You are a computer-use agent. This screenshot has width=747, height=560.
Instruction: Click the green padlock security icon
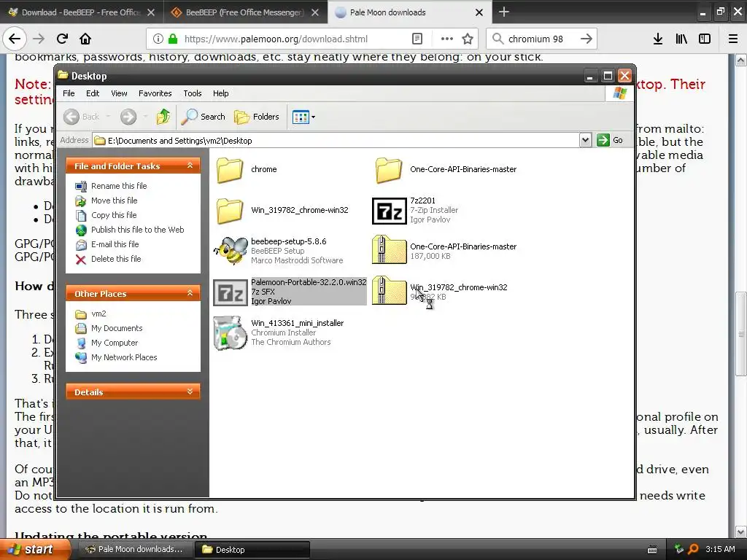coord(173,39)
